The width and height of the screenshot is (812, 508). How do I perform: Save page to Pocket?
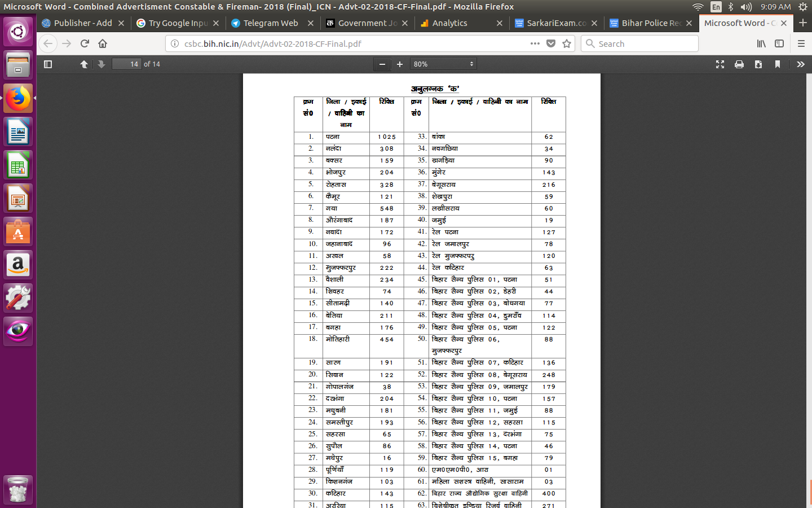coord(551,43)
